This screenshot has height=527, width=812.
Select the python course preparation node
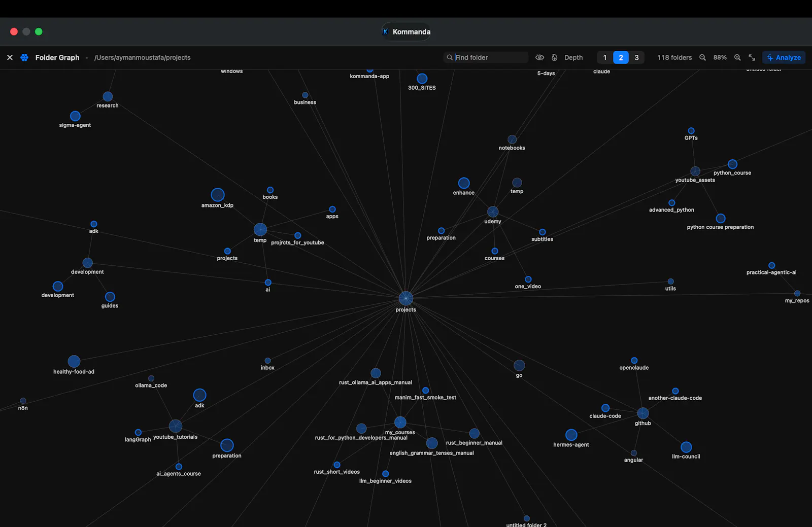tap(721, 218)
